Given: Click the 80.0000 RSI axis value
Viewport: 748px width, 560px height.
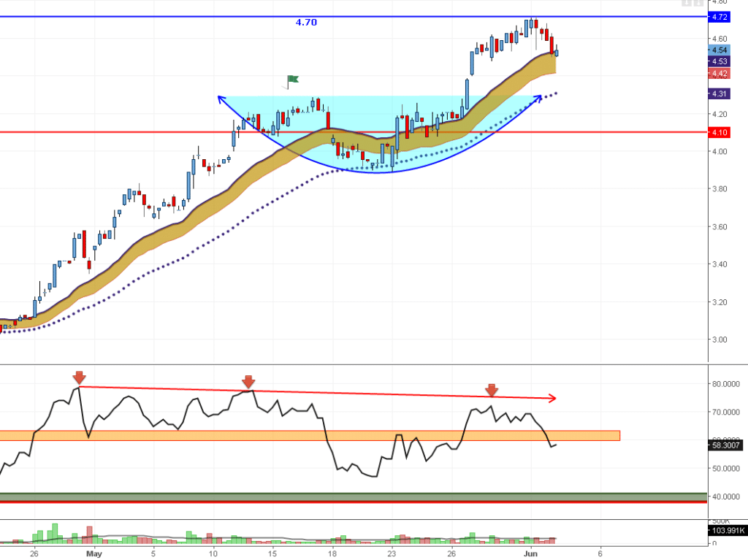Looking at the screenshot, I should coord(725,384).
